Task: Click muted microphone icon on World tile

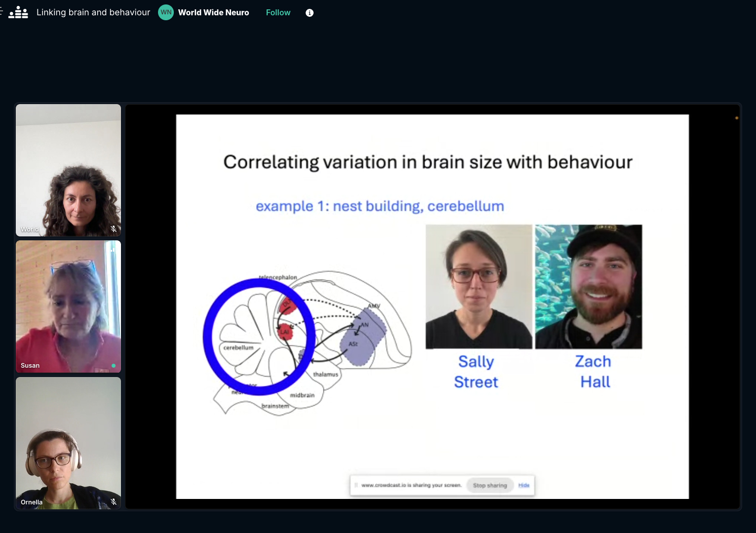Action: [114, 229]
